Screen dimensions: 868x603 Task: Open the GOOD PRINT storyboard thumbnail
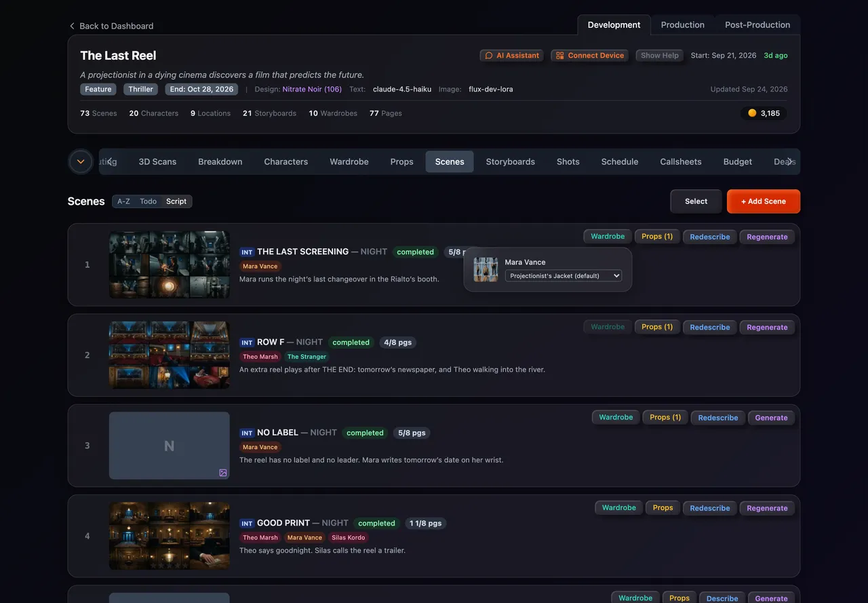[170, 536]
